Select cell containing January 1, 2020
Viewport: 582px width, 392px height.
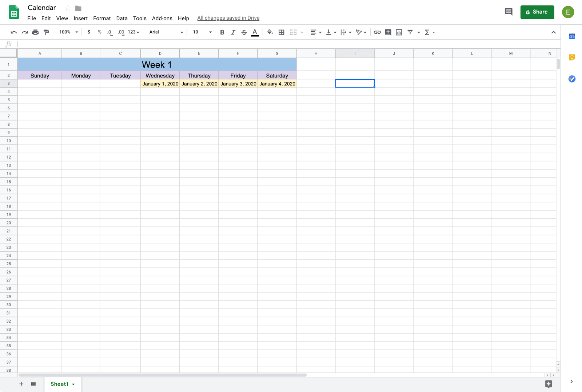[x=160, y=84]
